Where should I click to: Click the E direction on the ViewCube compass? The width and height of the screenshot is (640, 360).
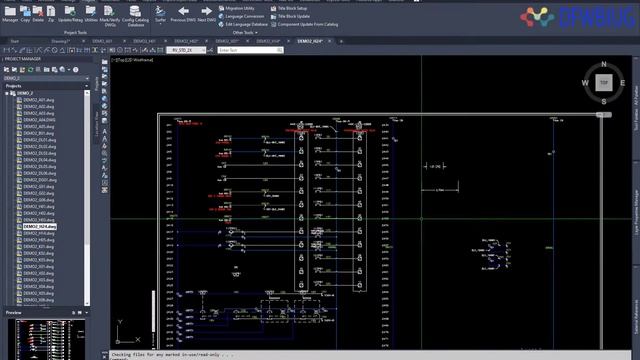coord(622,83)
